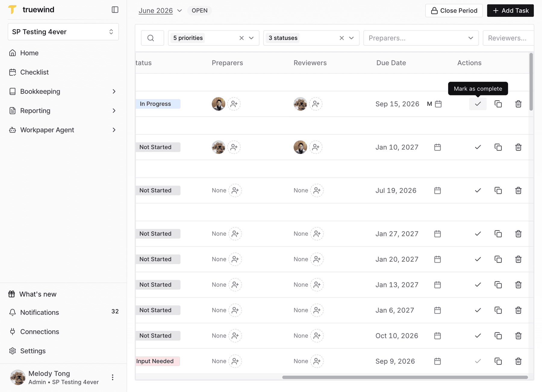Expand the statuses filter dropdown arrow

tap(351, 38)
